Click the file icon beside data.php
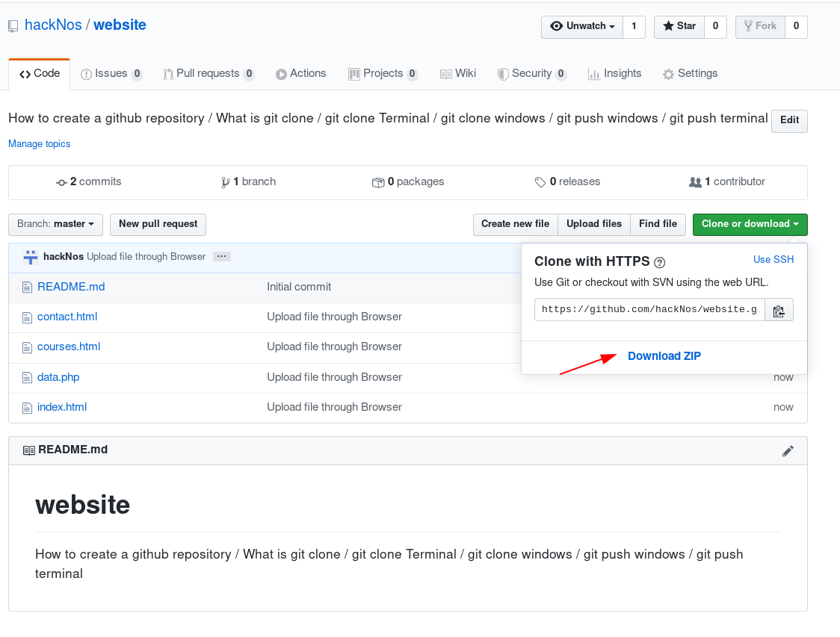The image size is (840, 637). click(x=28, y=377)
